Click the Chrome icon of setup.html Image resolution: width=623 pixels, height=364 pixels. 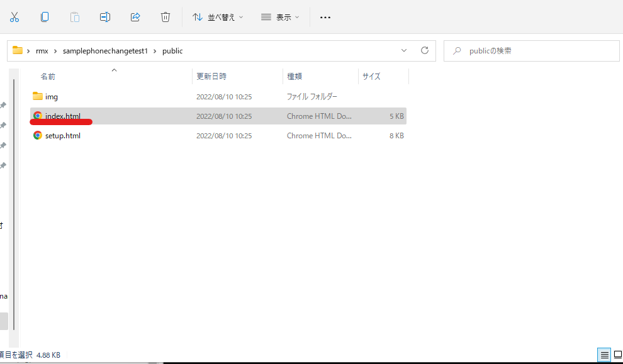[x=37, y=135]
